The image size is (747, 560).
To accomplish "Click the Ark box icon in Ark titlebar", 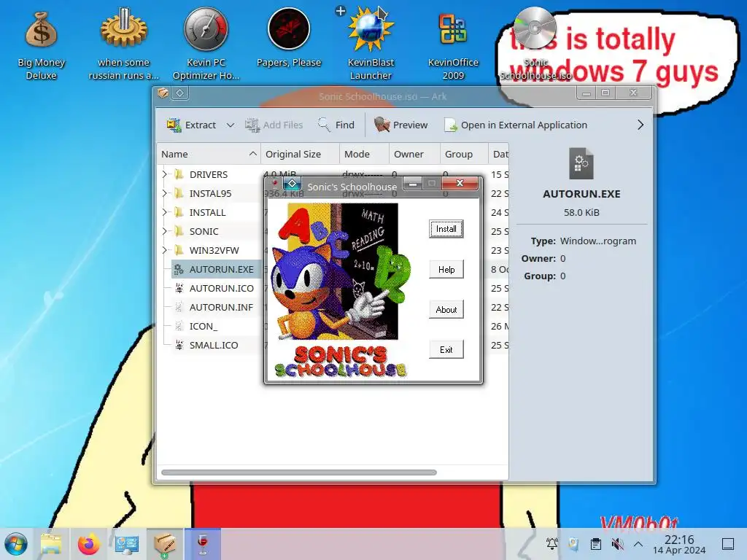I will (x=163, y=93).
